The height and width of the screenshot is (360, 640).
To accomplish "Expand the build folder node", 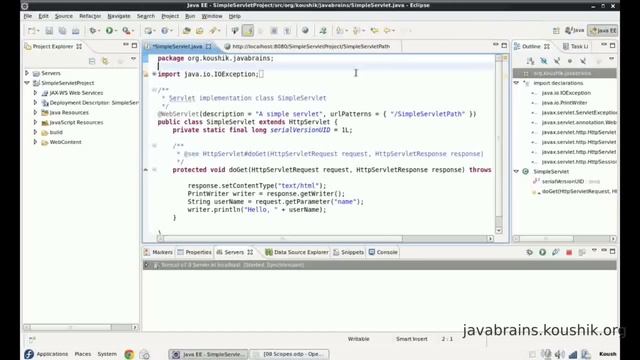I will point(36,132).
